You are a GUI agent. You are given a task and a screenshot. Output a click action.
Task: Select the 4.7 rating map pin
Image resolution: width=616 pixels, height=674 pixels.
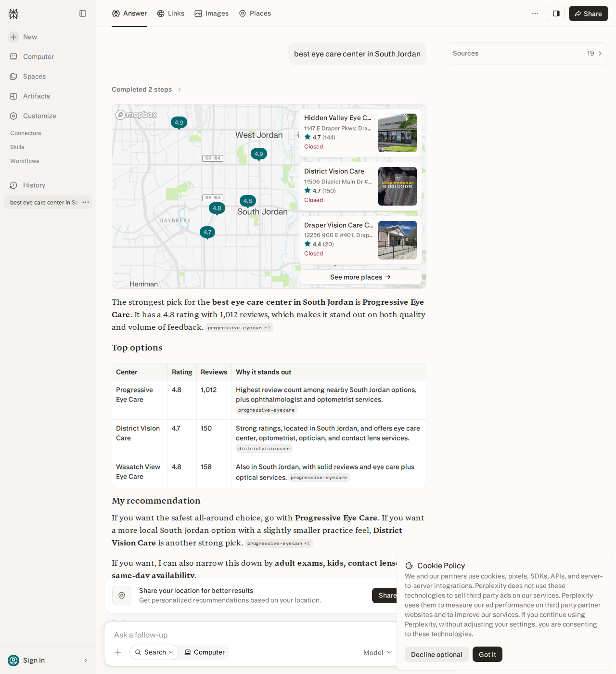pyautogui.click(x=207, y=233)
